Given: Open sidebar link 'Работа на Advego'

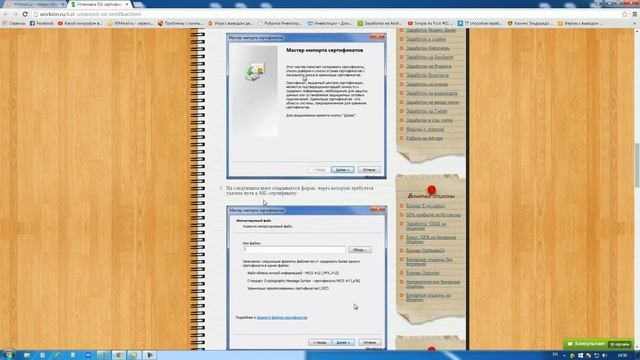Looking at the screenshot, I should (424, 138).
